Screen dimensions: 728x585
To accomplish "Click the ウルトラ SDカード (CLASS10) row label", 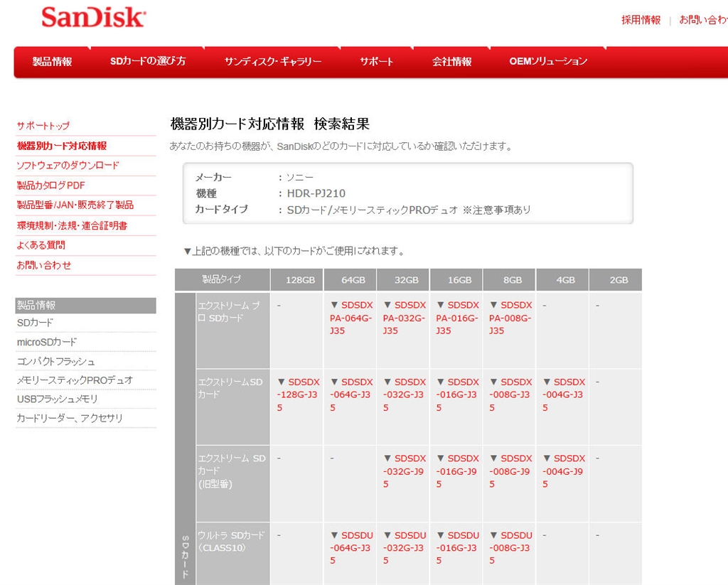I will 232,554.
